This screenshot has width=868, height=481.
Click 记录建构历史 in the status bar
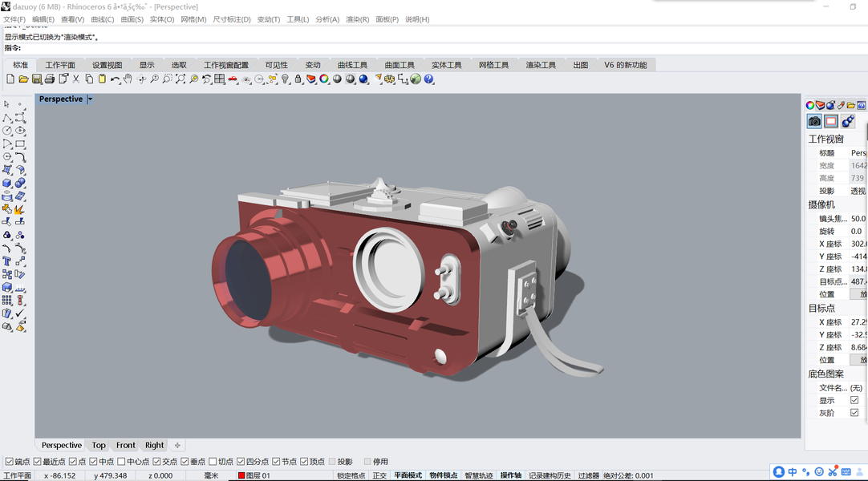click(550, 475)
